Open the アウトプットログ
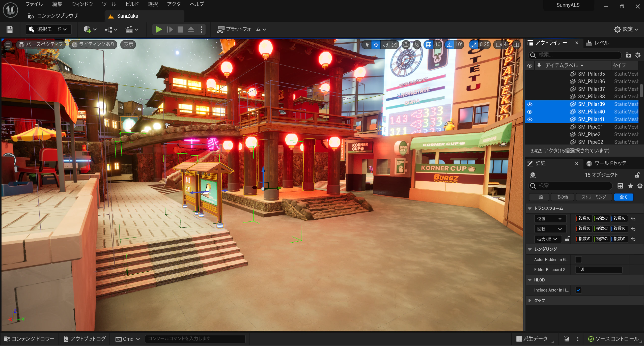The width and height of the screenshot is (644, 346). [x=85, y=339]
